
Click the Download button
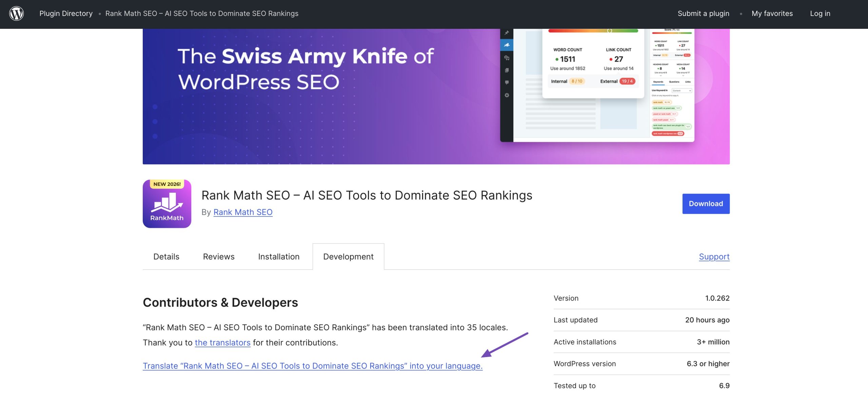coord(706,204)
